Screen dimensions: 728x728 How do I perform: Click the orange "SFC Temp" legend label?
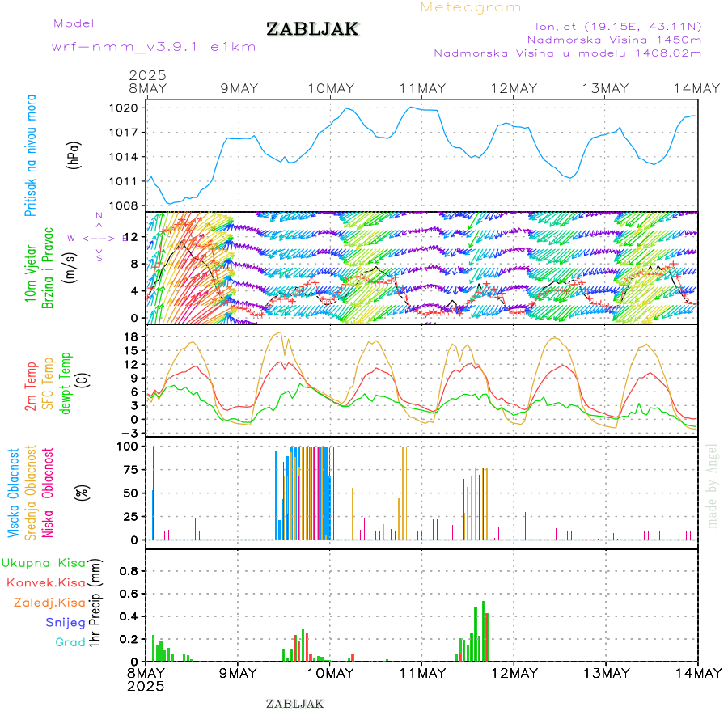click(48, 383)
